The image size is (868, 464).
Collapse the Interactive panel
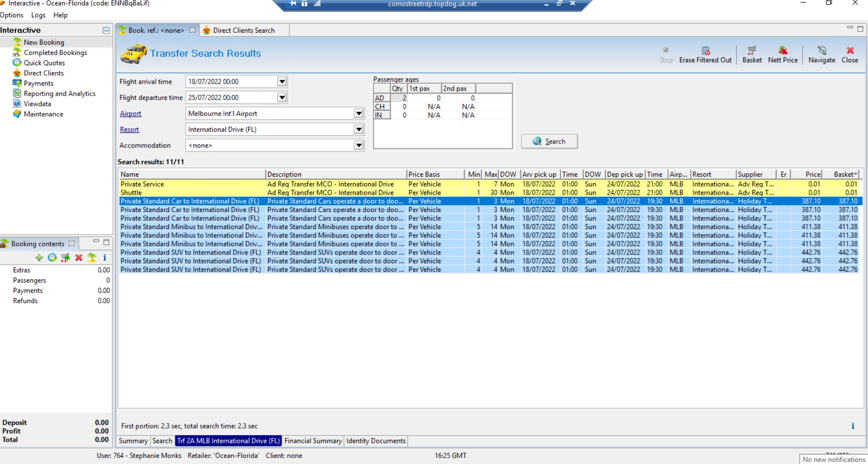tap(106, 31)
